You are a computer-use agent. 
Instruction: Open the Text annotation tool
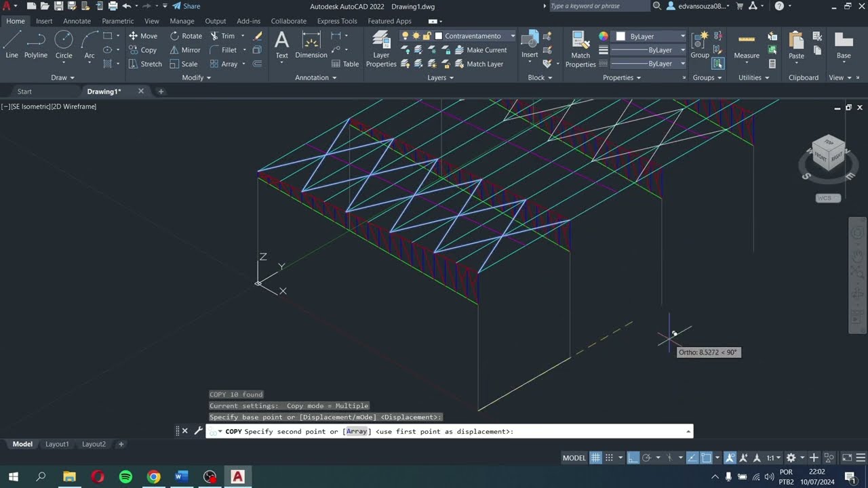281,45
